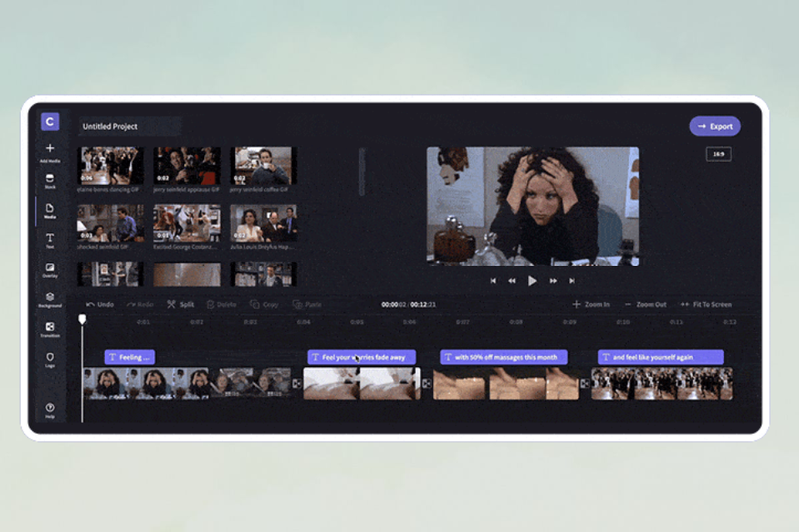Click the Redo button
Image resolution: width=799 pixels, height=532 pixels.
coord(140,305)
